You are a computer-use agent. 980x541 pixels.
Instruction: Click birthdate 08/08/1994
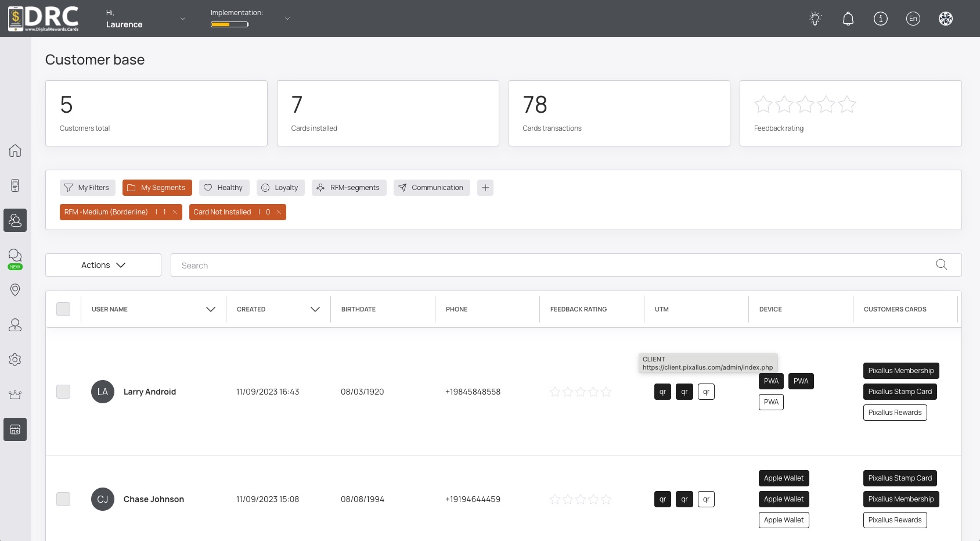pos(362,499)
